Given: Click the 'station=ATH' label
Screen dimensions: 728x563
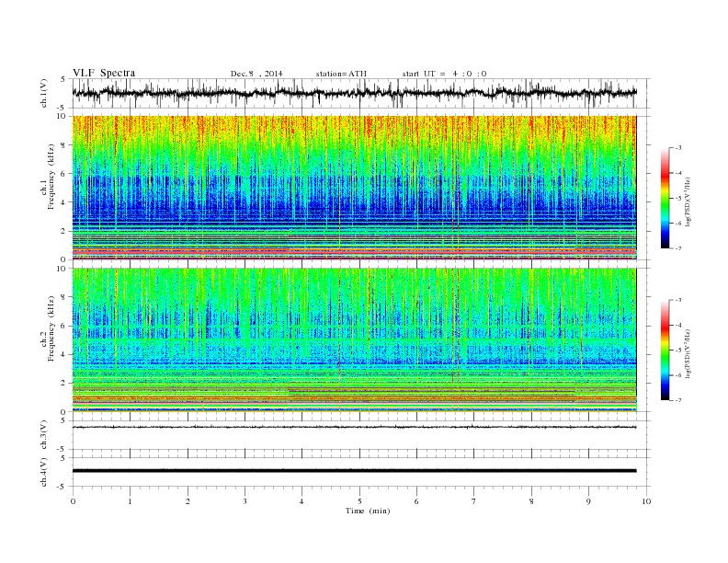Looking at the screenshot, I should (341, 74).
